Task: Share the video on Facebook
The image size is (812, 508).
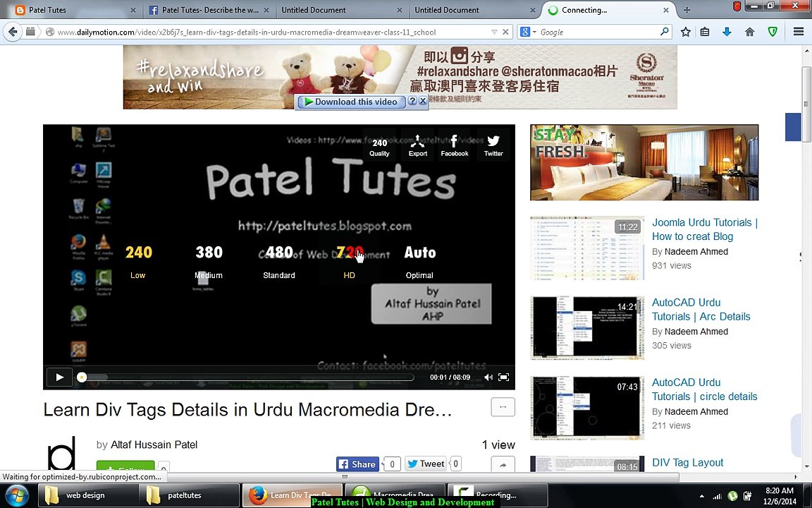Action: click(357, 464)
